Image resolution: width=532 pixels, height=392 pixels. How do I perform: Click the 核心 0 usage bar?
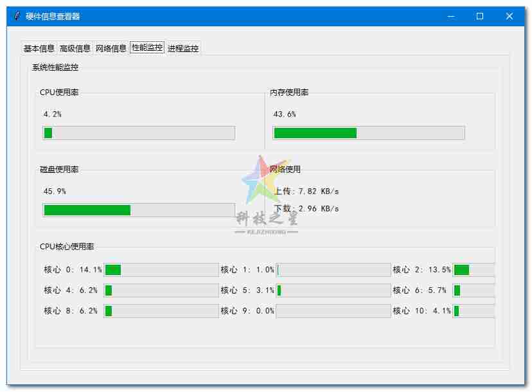(x=161, y=270)
